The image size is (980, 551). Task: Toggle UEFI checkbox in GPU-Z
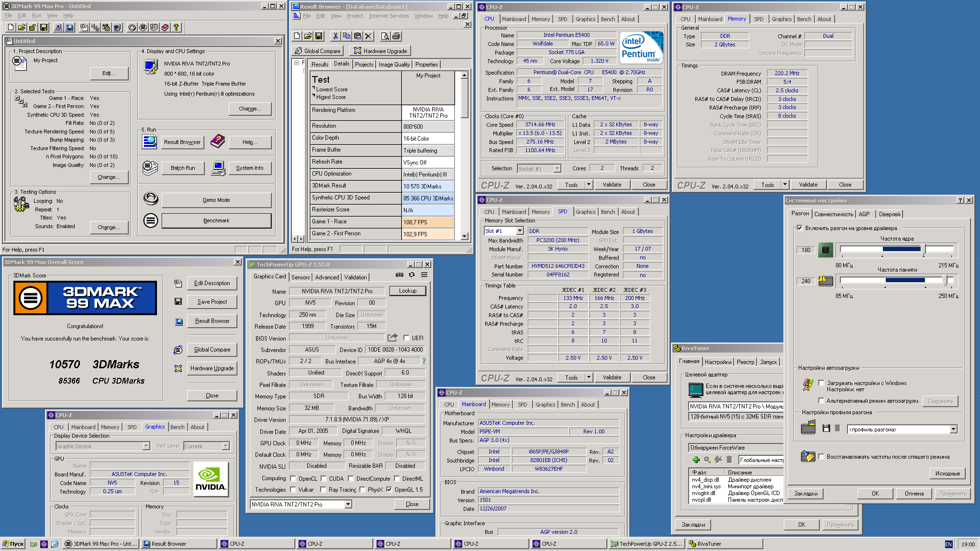406,338
